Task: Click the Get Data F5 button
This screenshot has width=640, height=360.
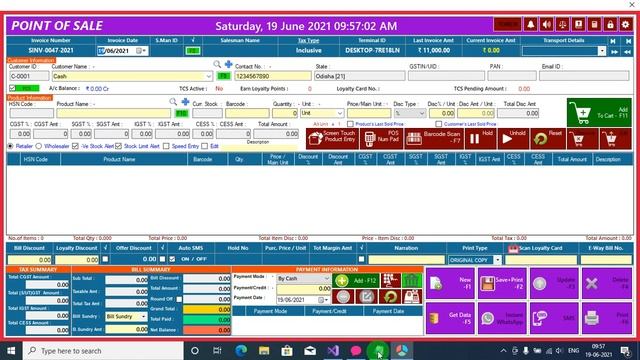Action: (x=450, y=318)
